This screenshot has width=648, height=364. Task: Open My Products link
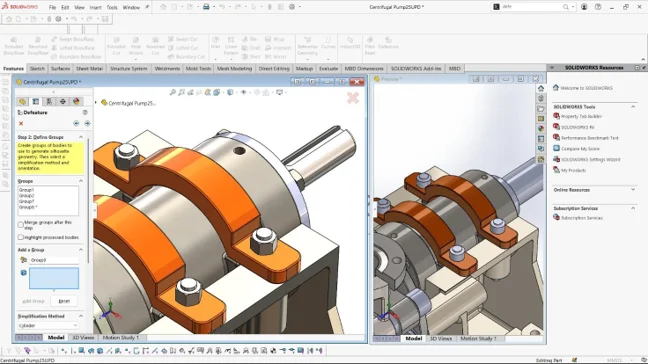pos(573,170)
